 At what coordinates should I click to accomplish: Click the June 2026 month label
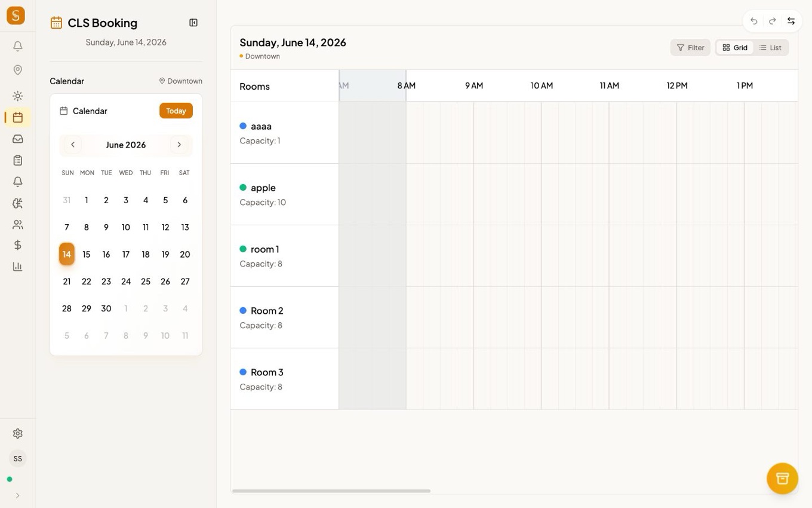click(126, 145)
